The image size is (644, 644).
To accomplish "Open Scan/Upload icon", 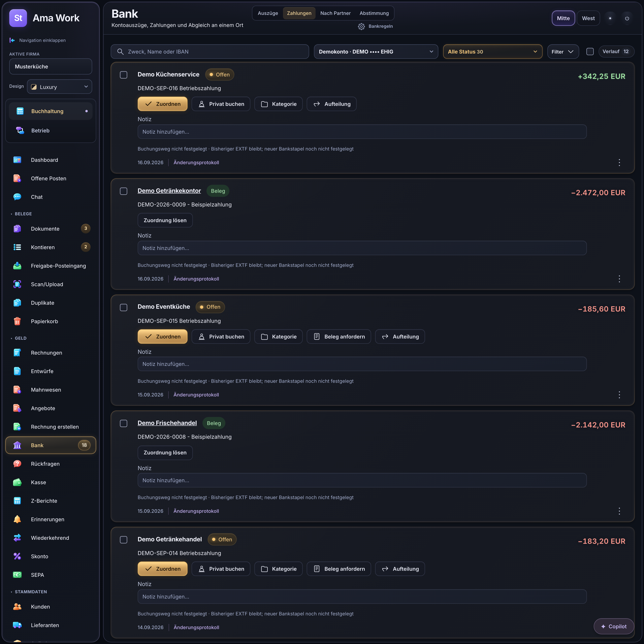I will (17, 284).
